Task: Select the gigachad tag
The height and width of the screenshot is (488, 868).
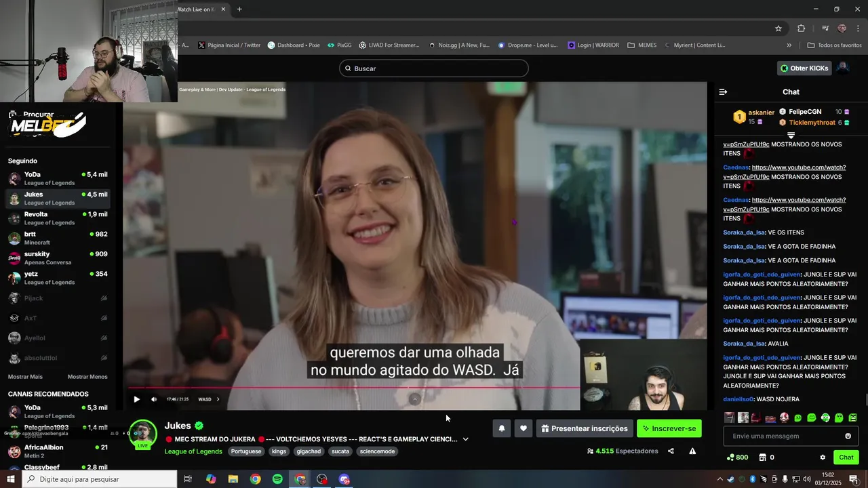Action: pos(309,451)
